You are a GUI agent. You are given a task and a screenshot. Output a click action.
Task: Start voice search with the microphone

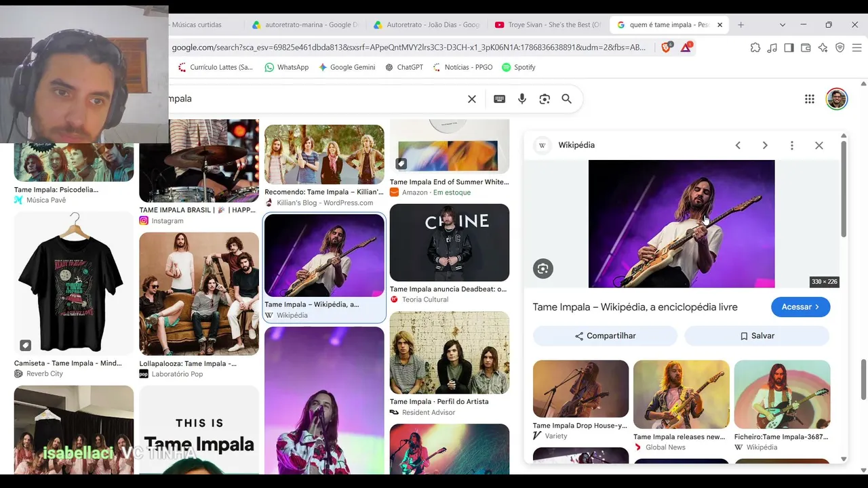[x=522, y=99]
